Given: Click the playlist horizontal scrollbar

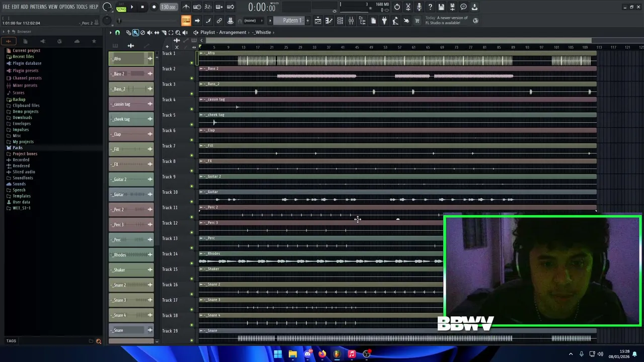Looking at the screenshot, I should (397, 40).
